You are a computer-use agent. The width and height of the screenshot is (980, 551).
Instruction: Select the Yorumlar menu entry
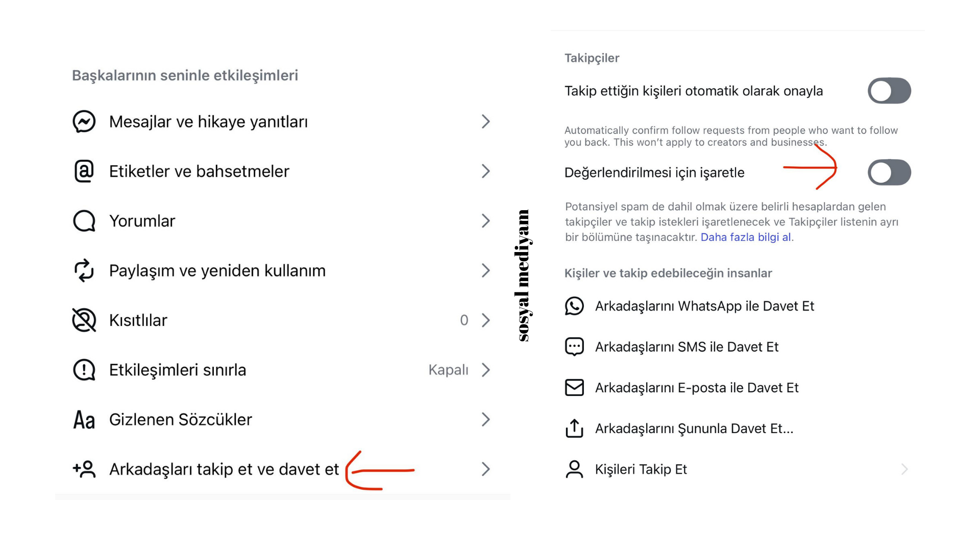tap(142, 221)
